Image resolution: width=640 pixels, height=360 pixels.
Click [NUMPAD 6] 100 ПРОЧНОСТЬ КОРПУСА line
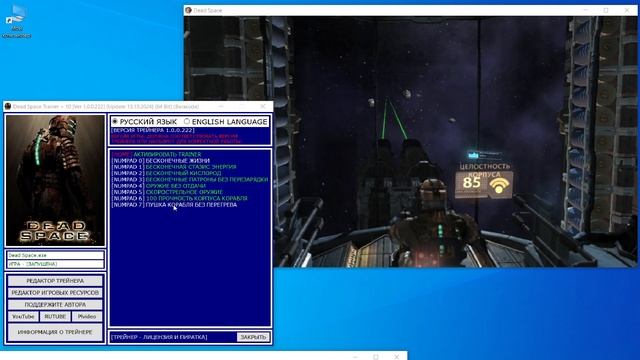tap(180, 198)
